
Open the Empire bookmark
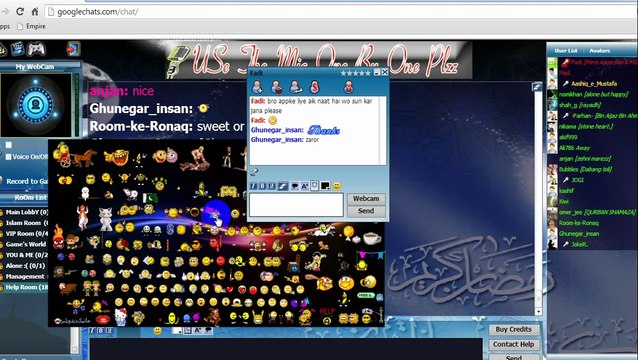coord(31,26)
